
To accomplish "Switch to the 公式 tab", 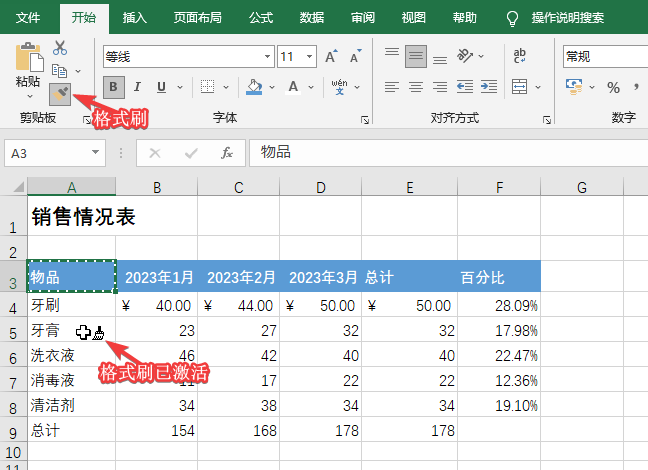I will (261, 17).
